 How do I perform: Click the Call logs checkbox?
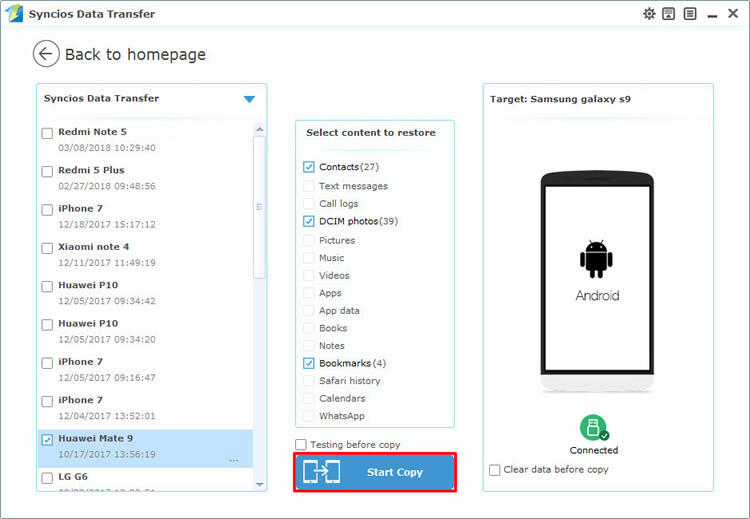point(309,203)
